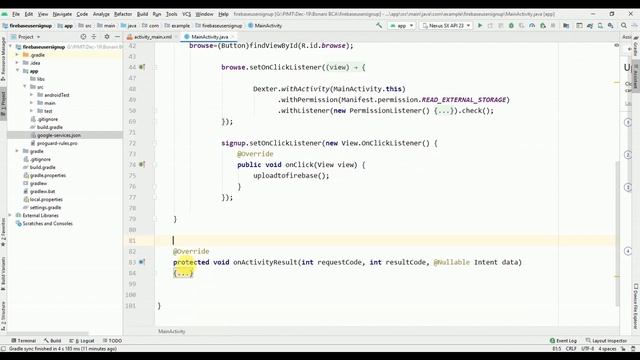
Task: Click the gutter override icon on line 74
Action: click(142, 164)
